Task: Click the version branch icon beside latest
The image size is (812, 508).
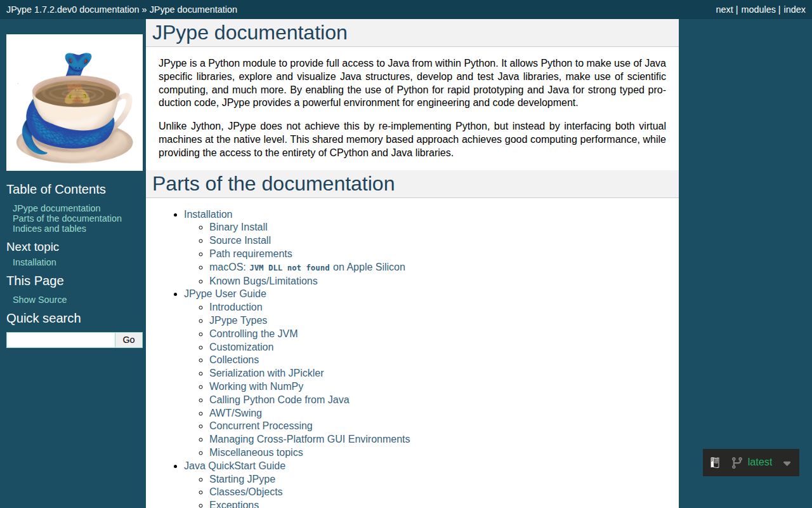Action: point(737,463)
